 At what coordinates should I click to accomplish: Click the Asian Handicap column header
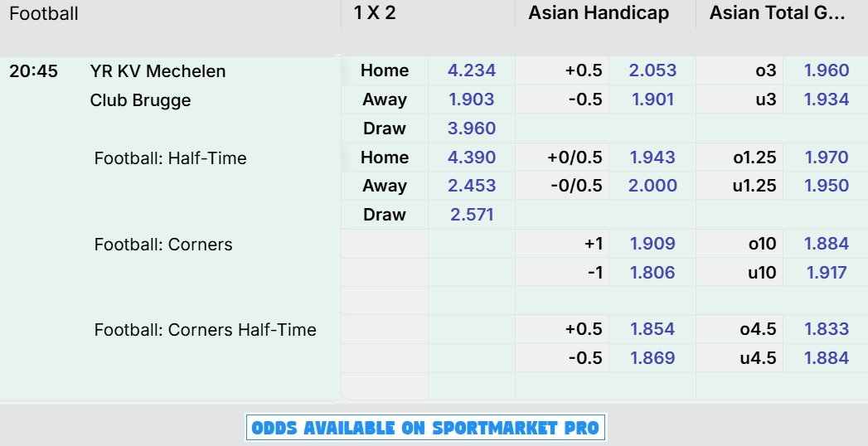coord(599,12)
